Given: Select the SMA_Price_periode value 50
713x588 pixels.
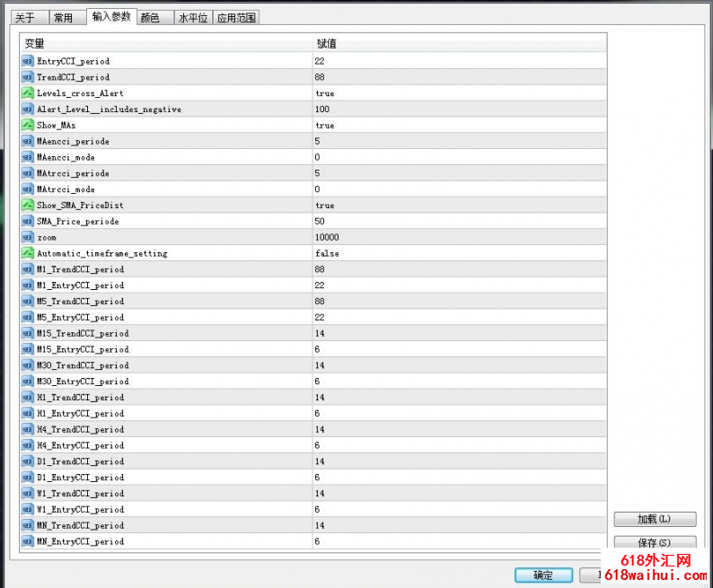Looking at the screenshot, I should click(320, 221).
